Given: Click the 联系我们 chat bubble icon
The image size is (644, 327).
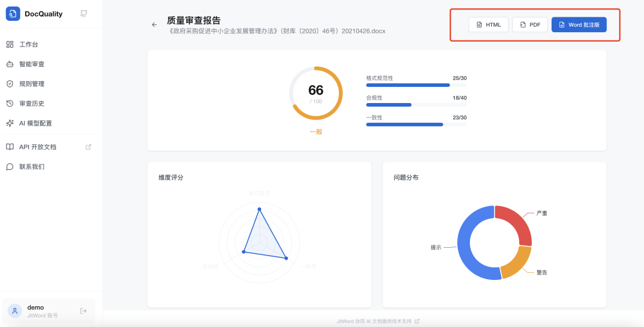Looking at the screenshot, I should point(10,167).
